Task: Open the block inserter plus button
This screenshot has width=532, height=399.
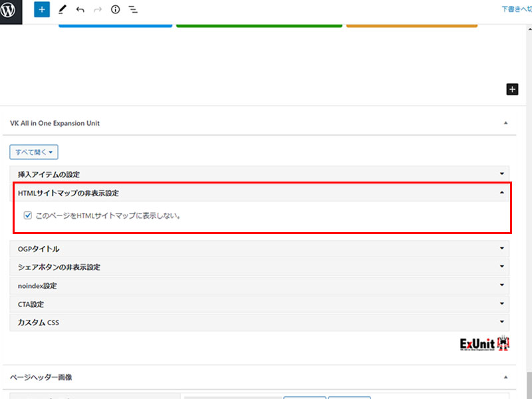Action: click(x=42, y=9)
